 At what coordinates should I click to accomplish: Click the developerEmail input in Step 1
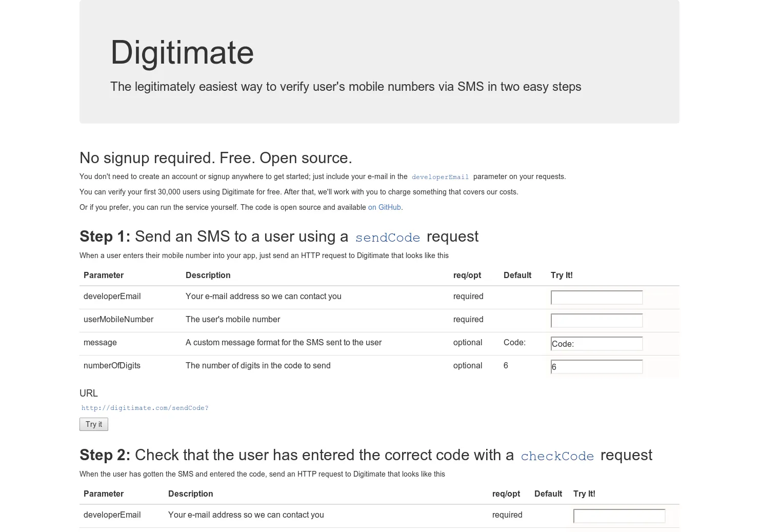pyautogui.click(x=596, y=298)
